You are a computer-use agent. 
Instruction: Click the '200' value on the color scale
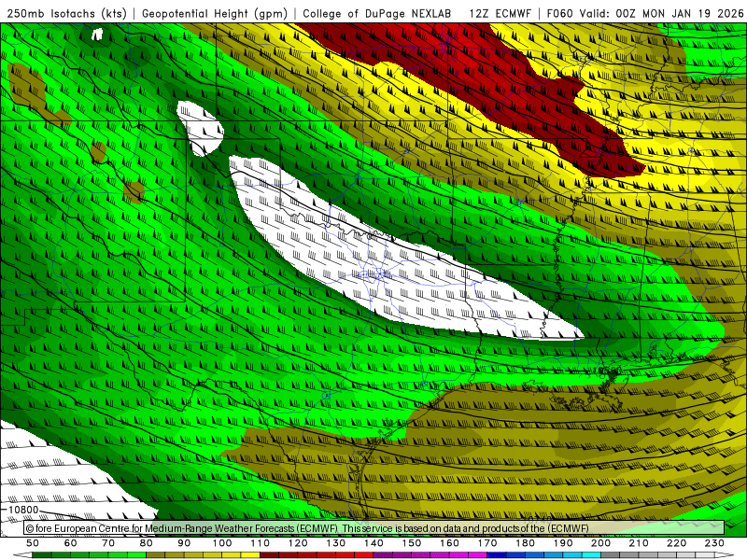pos(600,543)
